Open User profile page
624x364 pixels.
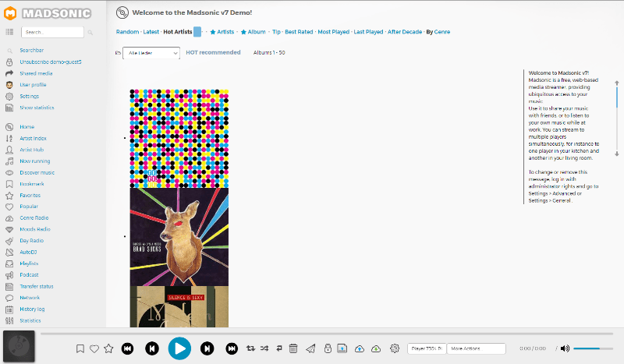pos(33,85)
